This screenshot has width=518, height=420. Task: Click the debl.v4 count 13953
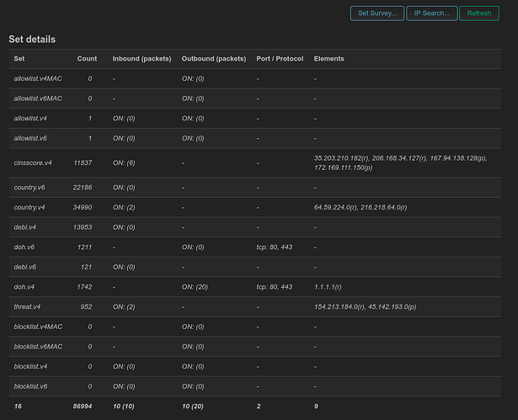83,227
